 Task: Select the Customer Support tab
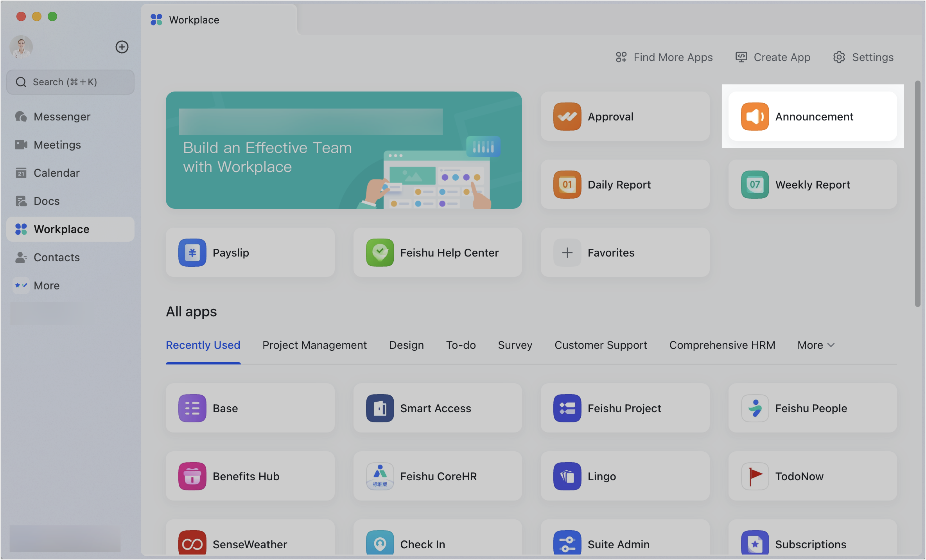601,345
